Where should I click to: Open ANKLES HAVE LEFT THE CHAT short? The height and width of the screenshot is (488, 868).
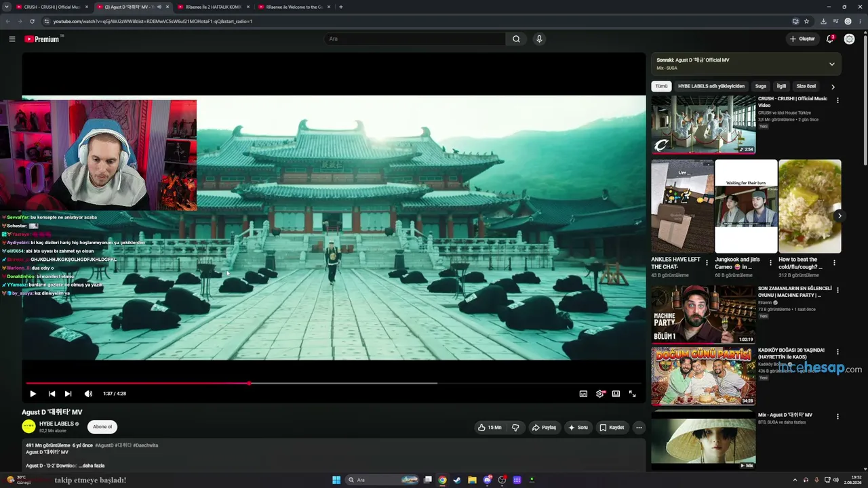[x=682, y=206]
